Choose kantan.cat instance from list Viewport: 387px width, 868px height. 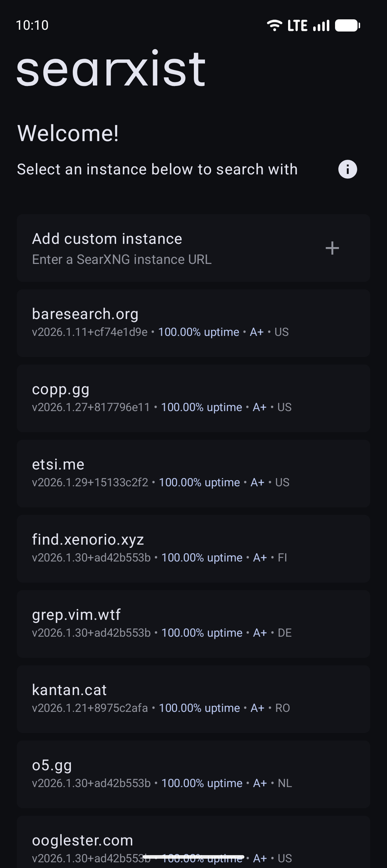click(193, 699)
